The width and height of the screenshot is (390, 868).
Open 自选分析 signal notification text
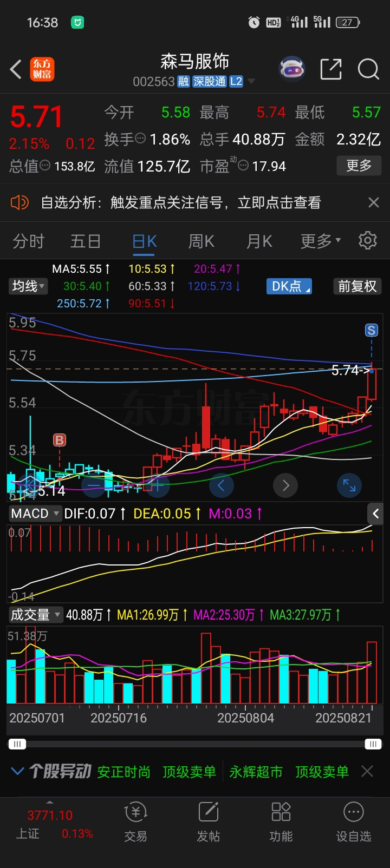[x=181, y=202]
